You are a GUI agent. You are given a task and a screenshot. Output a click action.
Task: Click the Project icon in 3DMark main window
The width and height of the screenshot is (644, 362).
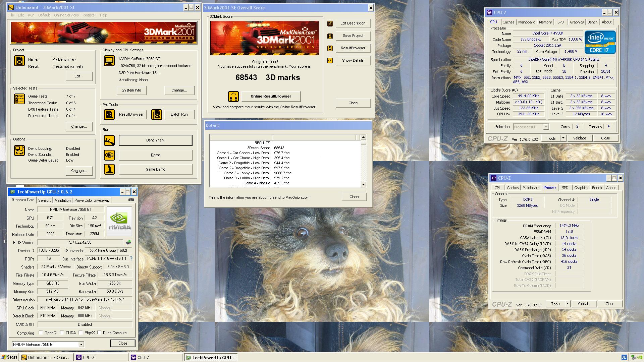click(19, 61)
